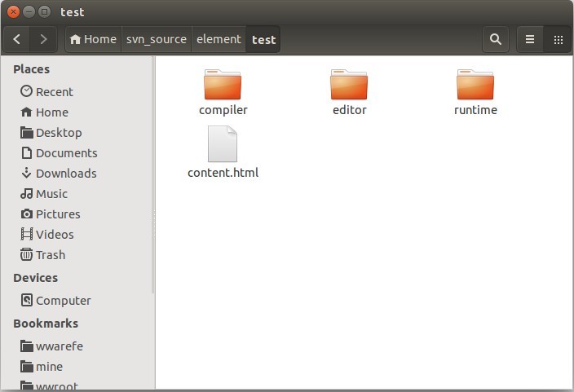Open Trash in the sidebar

coord(79,255)
